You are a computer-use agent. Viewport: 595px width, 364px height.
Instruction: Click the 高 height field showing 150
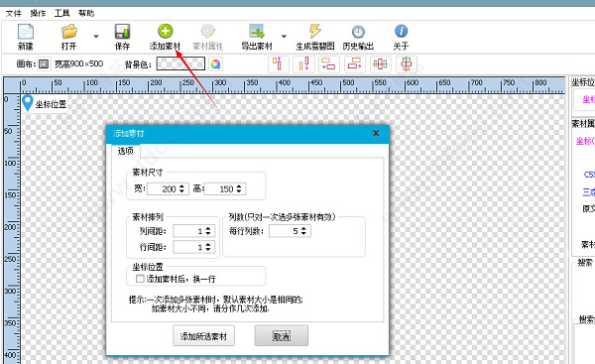(x=225, y=188)
